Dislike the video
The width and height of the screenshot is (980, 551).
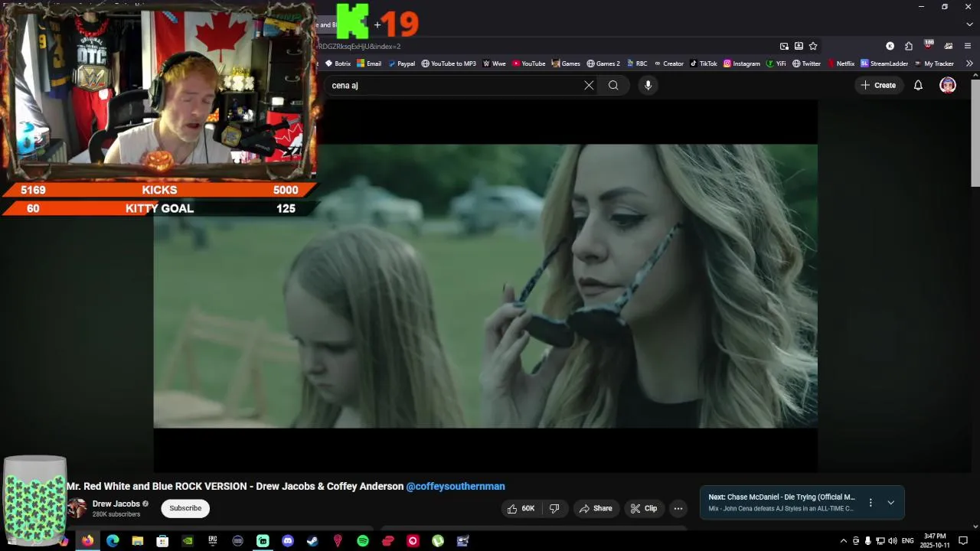coord(554,508)
